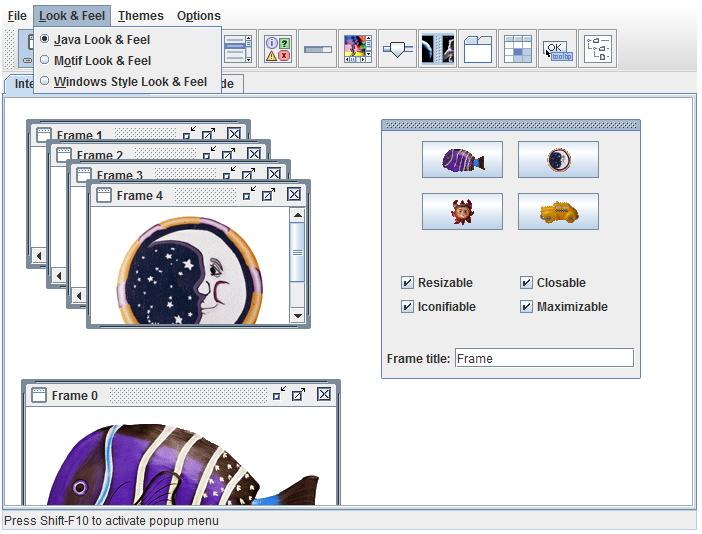The image size is (702, 534).
Task: Click the moon image inside Frame 4
Action: click(x=190, y=270)
